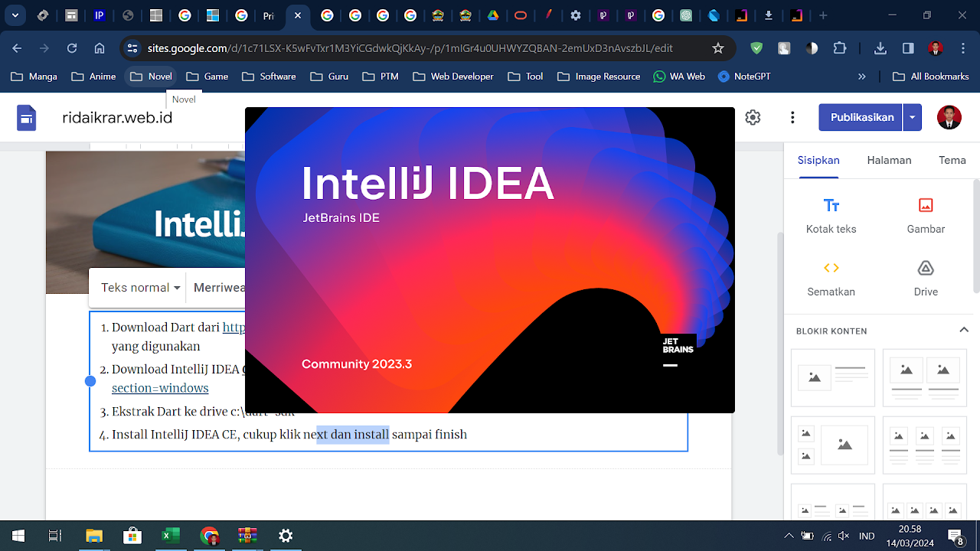Go back with browser back arrow

click(17, 48)
